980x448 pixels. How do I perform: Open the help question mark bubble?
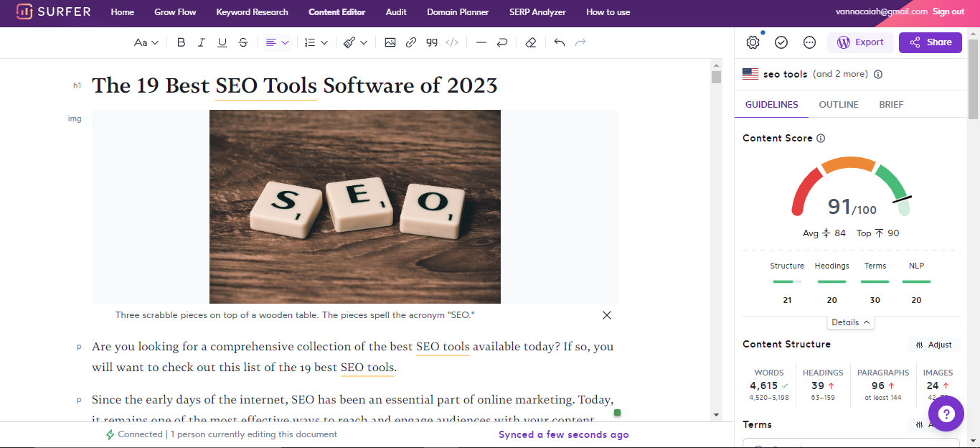pyautogui.click(x=946, y=414)
